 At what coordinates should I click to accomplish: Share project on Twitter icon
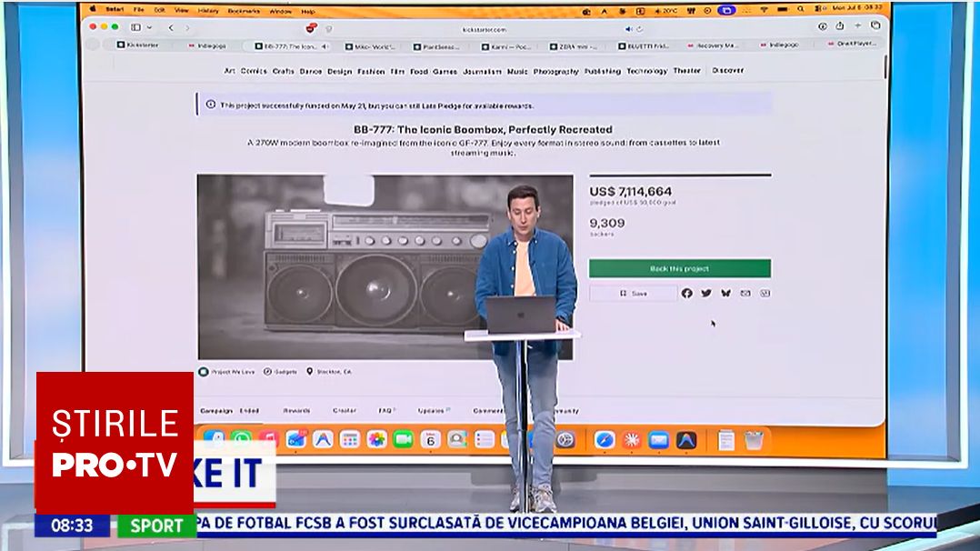click(x=706, y=294)
